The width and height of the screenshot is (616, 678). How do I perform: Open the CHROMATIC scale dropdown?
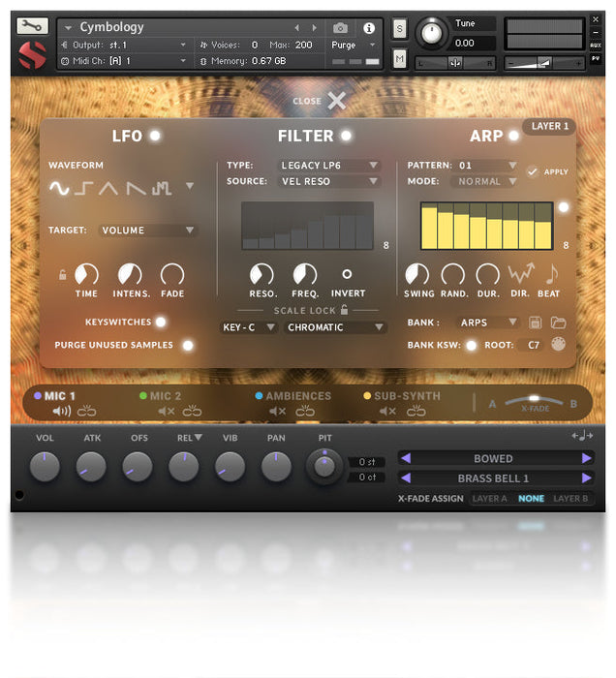coord(336,327)
